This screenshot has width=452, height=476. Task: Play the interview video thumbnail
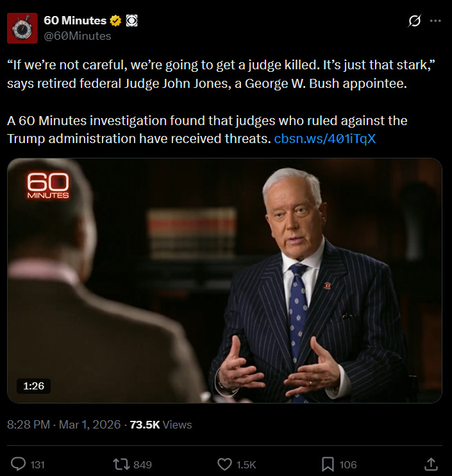[224, 280]
